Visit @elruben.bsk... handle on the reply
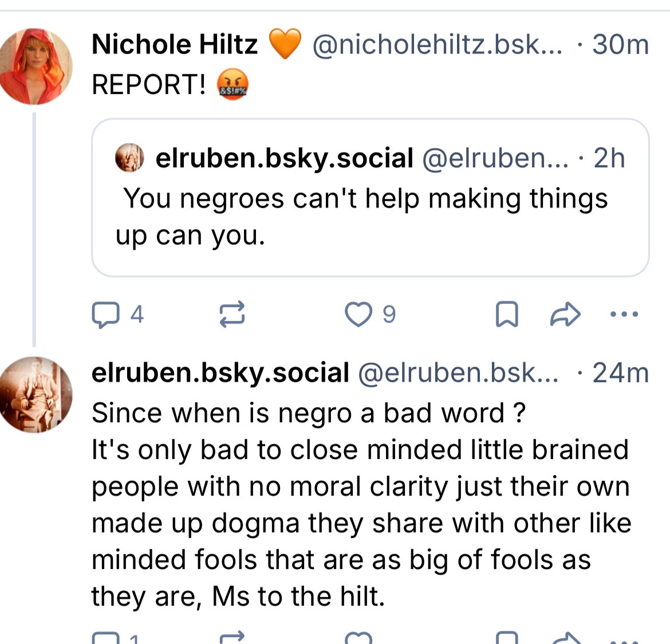This screenshot has height=644, width=670. point(458,373)
